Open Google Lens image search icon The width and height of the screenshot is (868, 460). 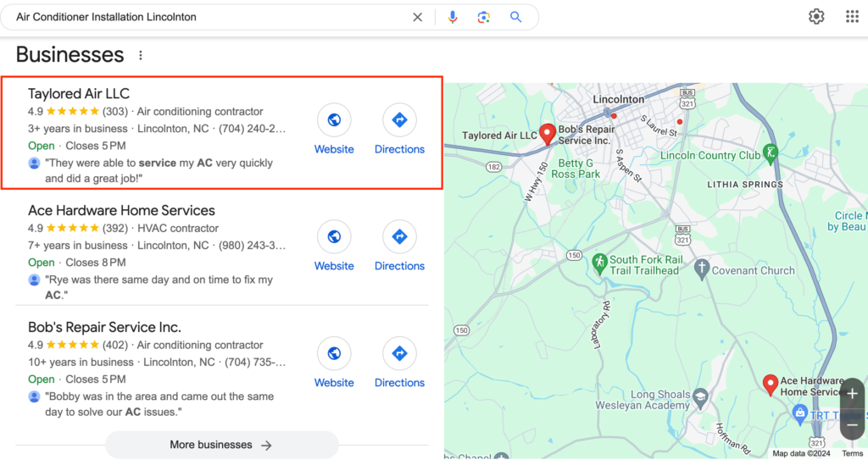tap(483, 17)
